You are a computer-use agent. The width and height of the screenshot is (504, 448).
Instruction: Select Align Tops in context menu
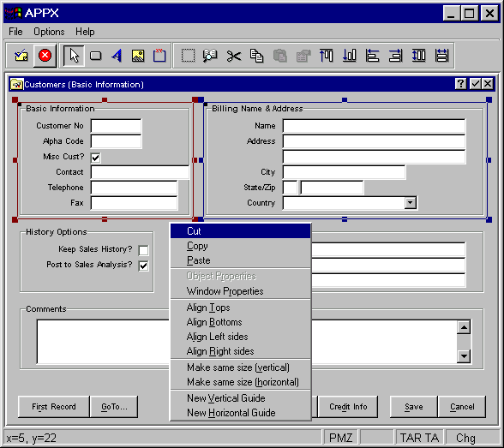[x=240, y=308]
